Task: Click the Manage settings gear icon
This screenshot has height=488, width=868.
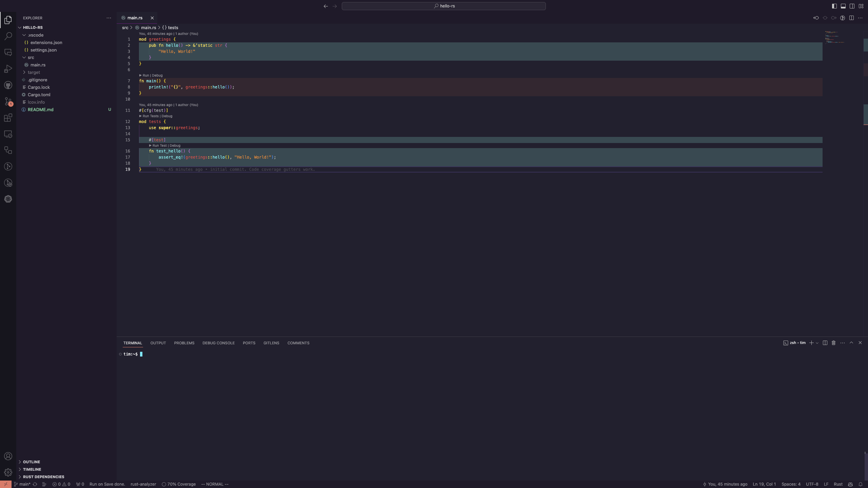Action: 8,472
